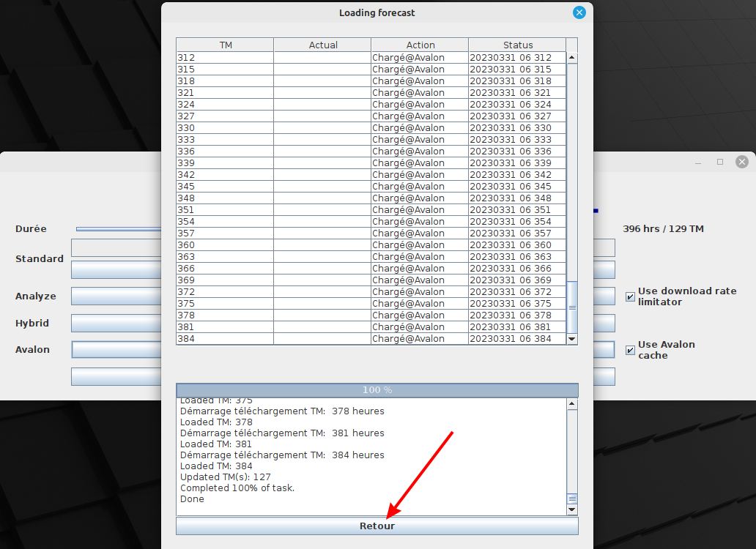
Task: Click the log area scroll-down arrow
Action: click(x=572, y=509)
